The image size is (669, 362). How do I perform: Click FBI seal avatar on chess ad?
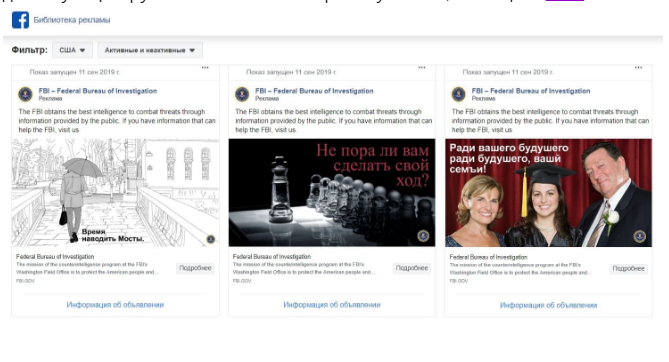(x=242, y=94)
